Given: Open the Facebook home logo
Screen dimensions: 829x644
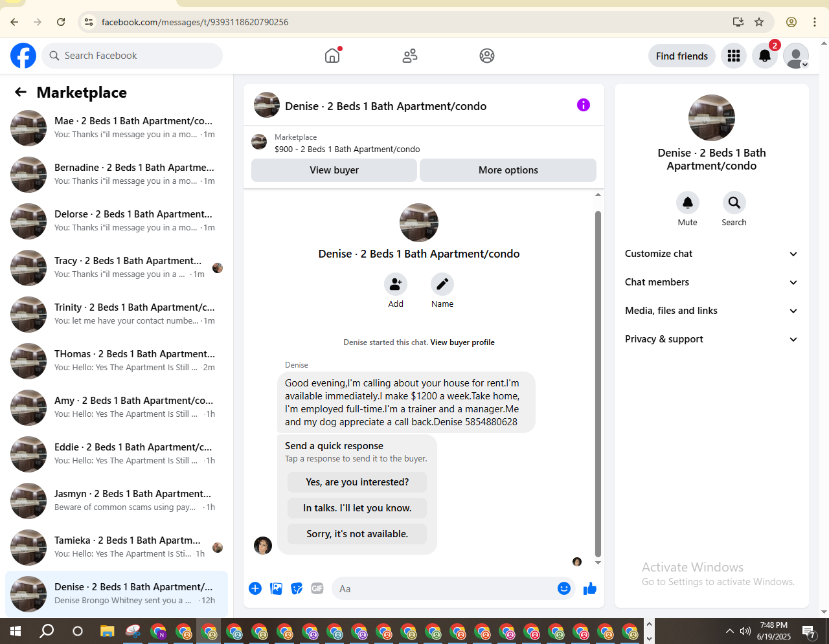Looking at the screenshot, I should [23, 56].
